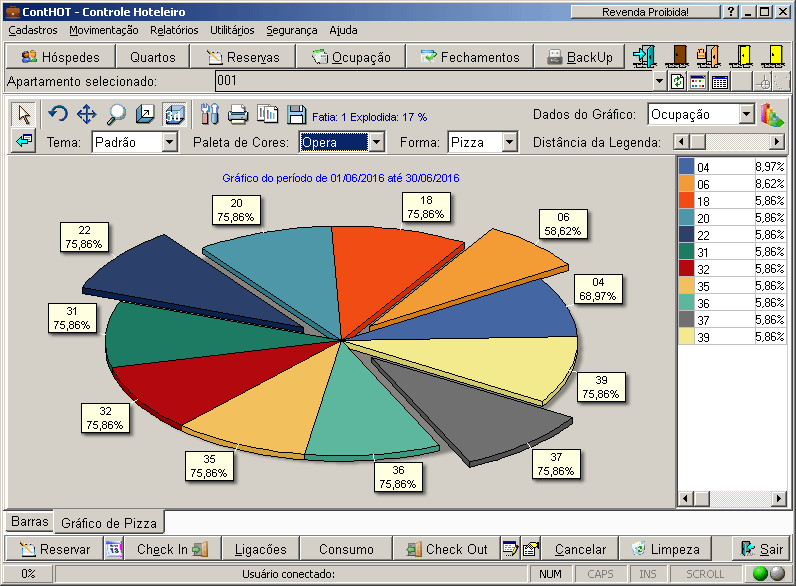Click the Fechamentos button
796x586 pixels.
tap(470, 57)
